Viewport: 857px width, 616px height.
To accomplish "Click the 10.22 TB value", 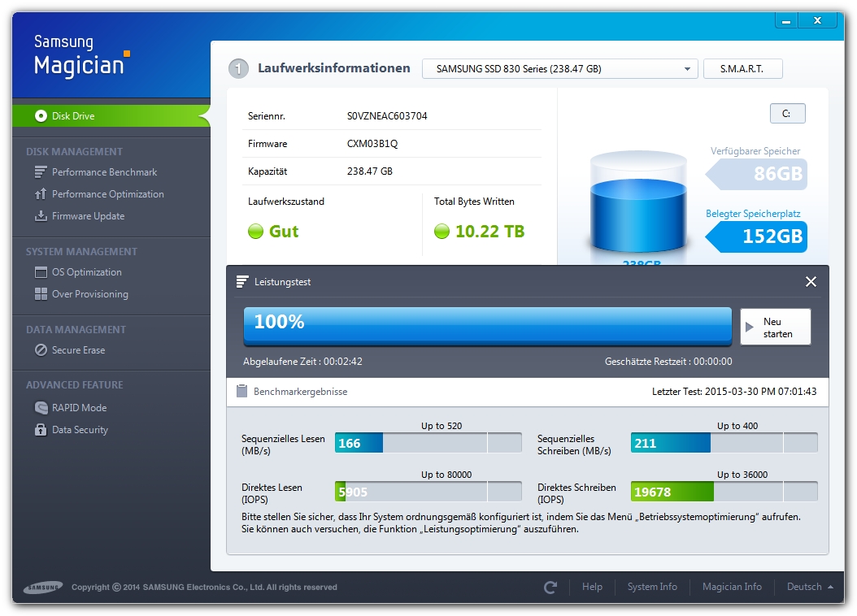I will point(489,232).
